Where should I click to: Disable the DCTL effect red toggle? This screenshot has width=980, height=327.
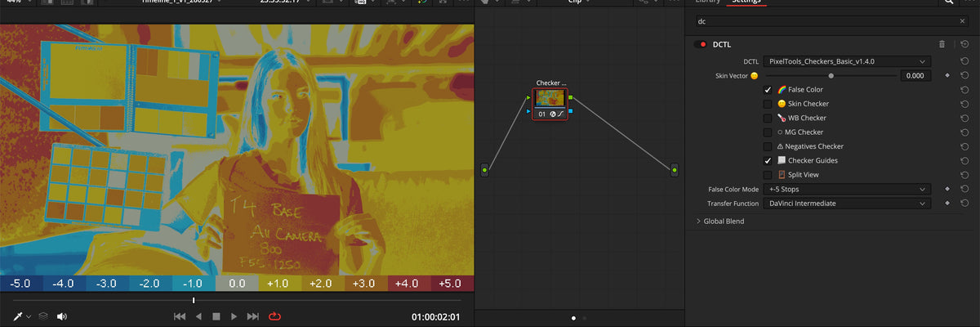(x=701, y=44)
